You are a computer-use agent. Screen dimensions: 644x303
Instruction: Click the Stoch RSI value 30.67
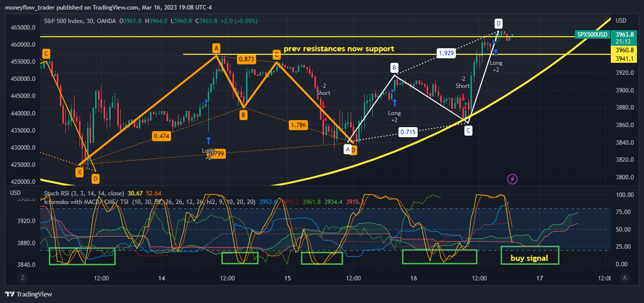click(x=135, y=192)
